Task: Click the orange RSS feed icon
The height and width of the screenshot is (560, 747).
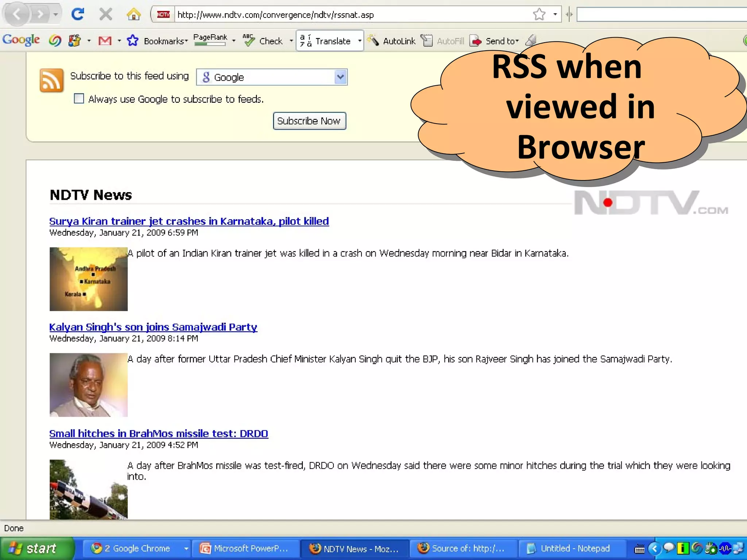Action: (x=51, y=80)
